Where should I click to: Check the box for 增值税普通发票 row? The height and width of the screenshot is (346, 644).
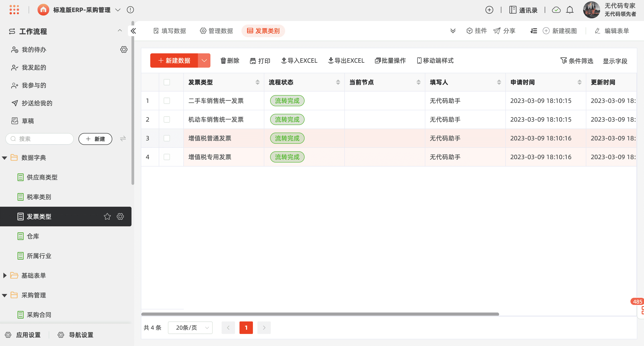pyautogui.click(x=167, y=138)
